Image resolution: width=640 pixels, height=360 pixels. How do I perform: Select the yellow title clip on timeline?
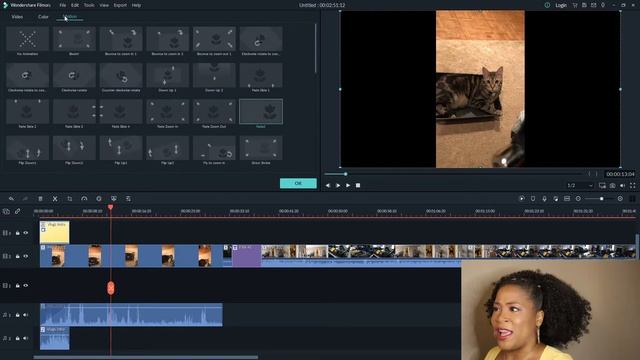pos(54,232)
